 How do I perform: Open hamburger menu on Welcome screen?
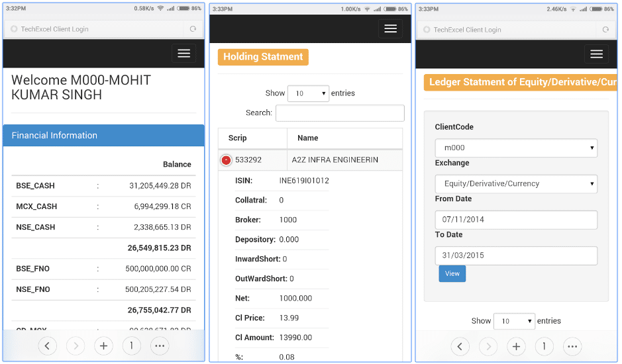[183, 54]
